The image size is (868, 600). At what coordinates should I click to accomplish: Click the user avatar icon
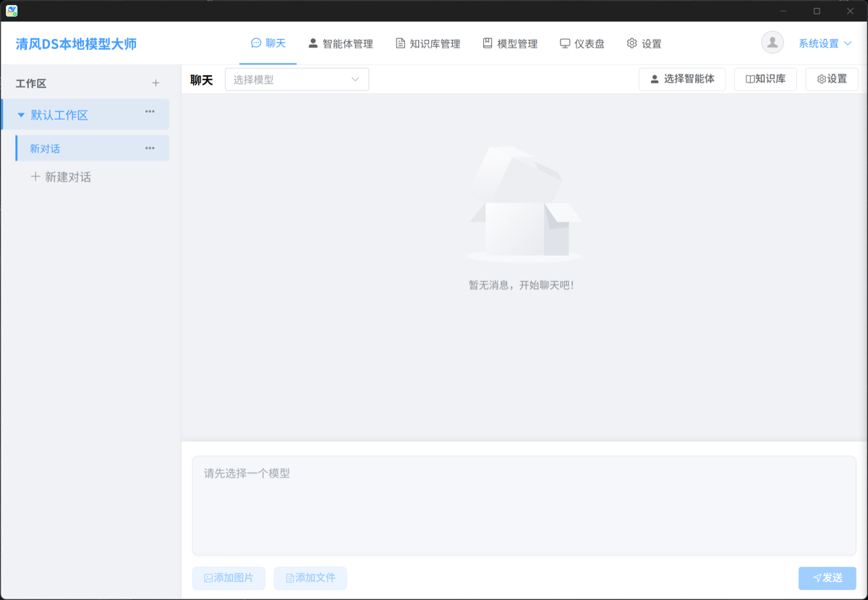coord(772,43)
